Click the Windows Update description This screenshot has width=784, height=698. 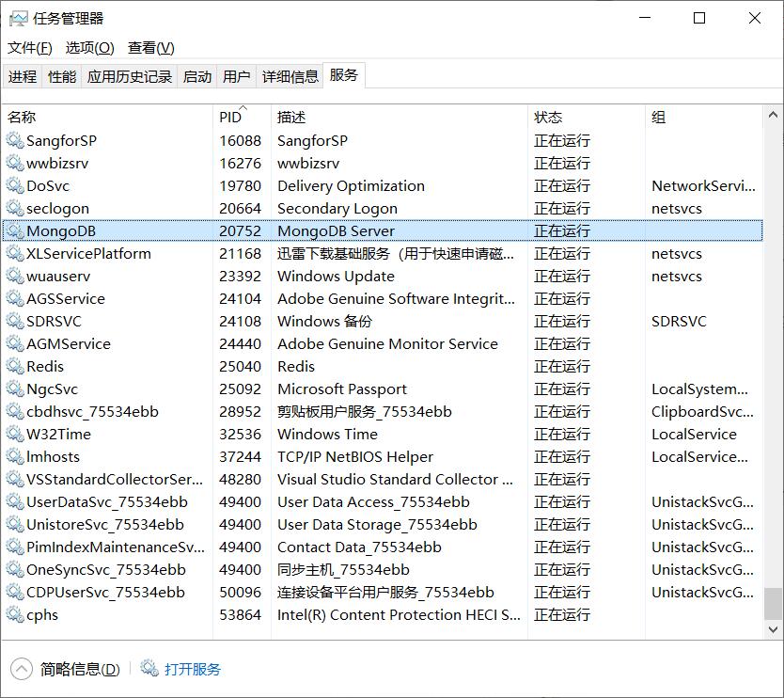(x=336, y=276)
